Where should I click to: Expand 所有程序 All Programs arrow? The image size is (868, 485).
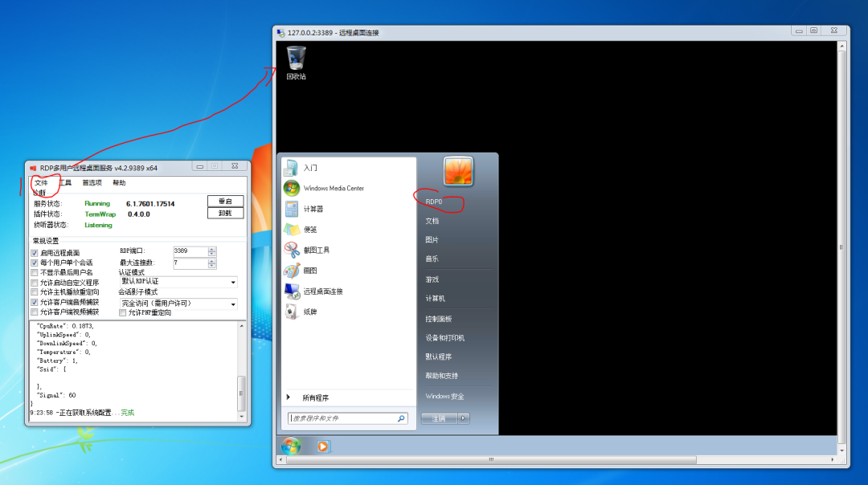pyautogui.click(x=289, y=397)
